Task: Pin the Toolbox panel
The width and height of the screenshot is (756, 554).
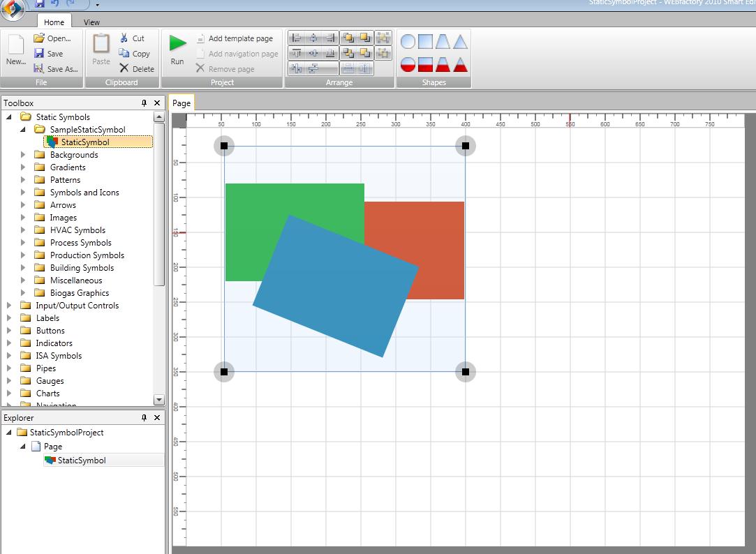Action: [x=144, y=103]
